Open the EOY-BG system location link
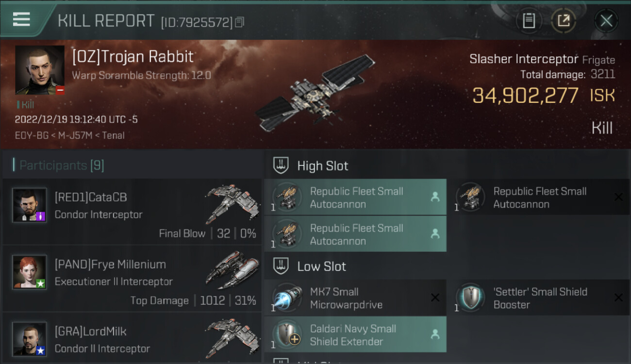Viewport: 631px width, 364px height. (31, 135)
